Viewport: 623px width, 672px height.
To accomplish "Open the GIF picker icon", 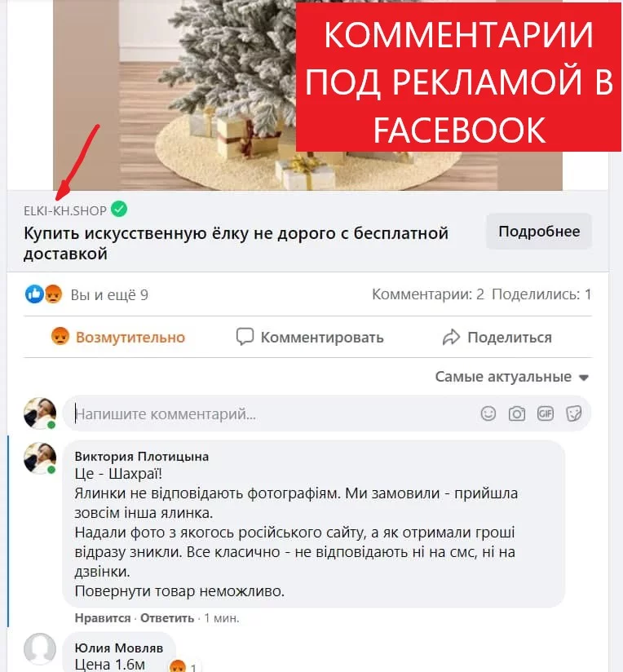I will pyautogui.click(x=545, y=413).
